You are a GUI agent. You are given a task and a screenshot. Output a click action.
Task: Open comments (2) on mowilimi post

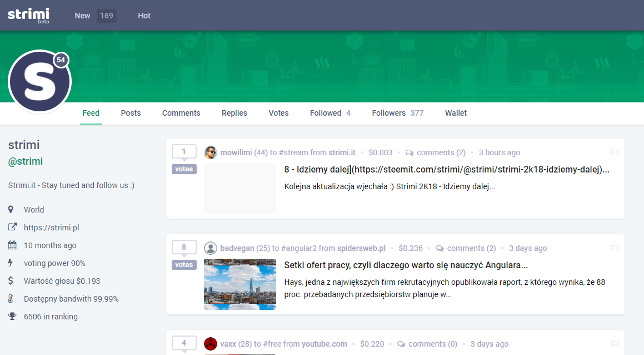tap(441, 152)
